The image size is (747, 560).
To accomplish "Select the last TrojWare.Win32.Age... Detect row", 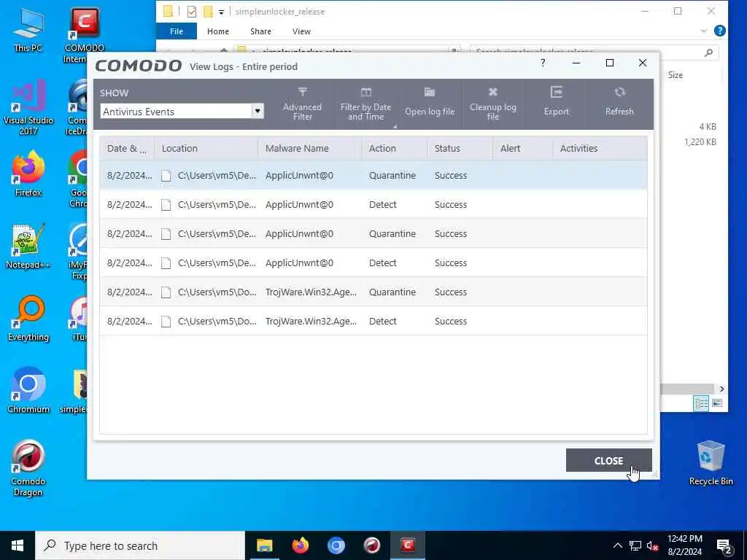I will [373, 321].
